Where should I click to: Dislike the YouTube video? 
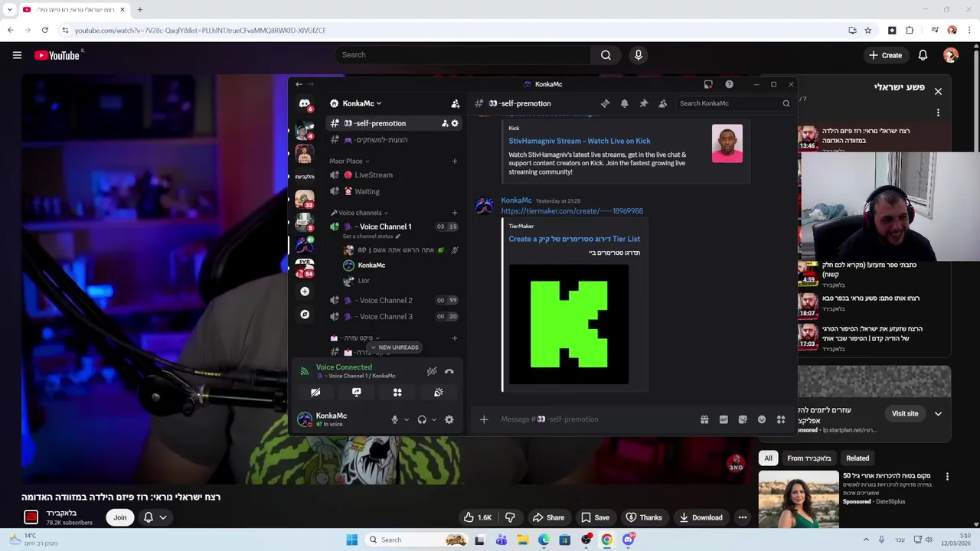[510, 517]
